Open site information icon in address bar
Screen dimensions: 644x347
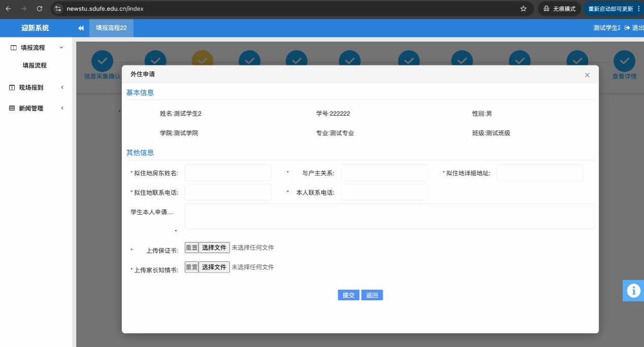58,9
